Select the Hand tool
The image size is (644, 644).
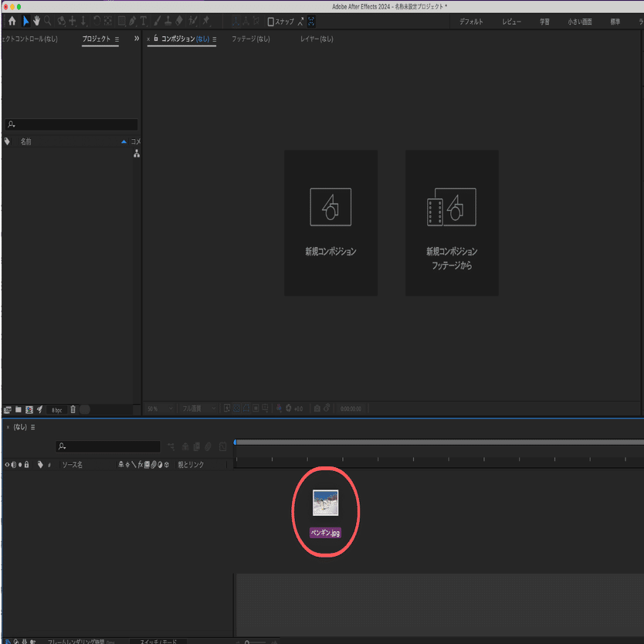pyautogui.click(x=36, y=21)
